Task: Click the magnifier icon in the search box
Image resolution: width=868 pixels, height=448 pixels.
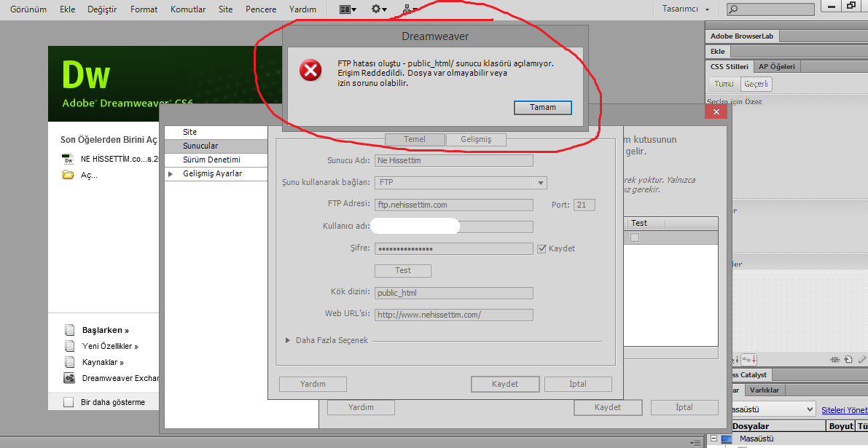Action: pos(734,9)
